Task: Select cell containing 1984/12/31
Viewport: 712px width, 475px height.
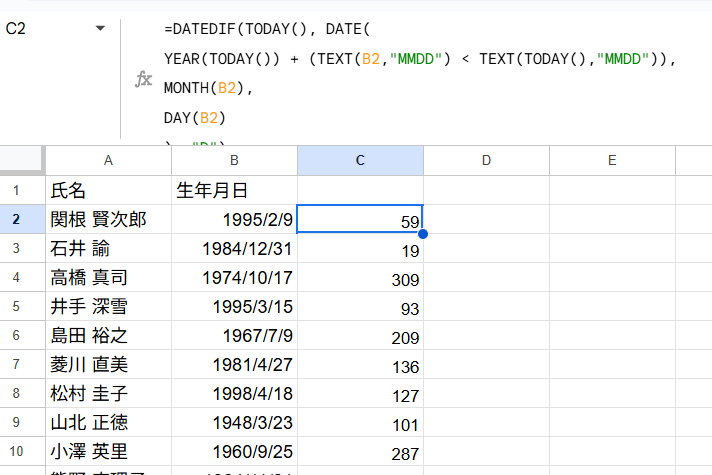Action: coord(234,248)
